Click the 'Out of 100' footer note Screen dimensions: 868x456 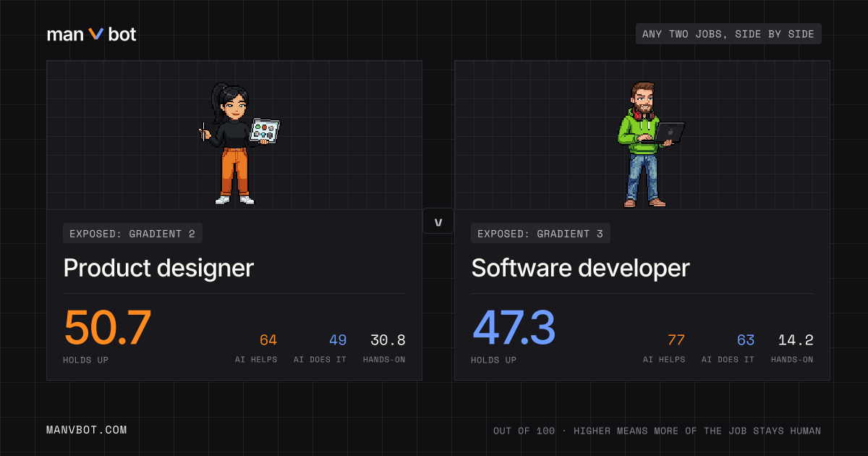657,431
